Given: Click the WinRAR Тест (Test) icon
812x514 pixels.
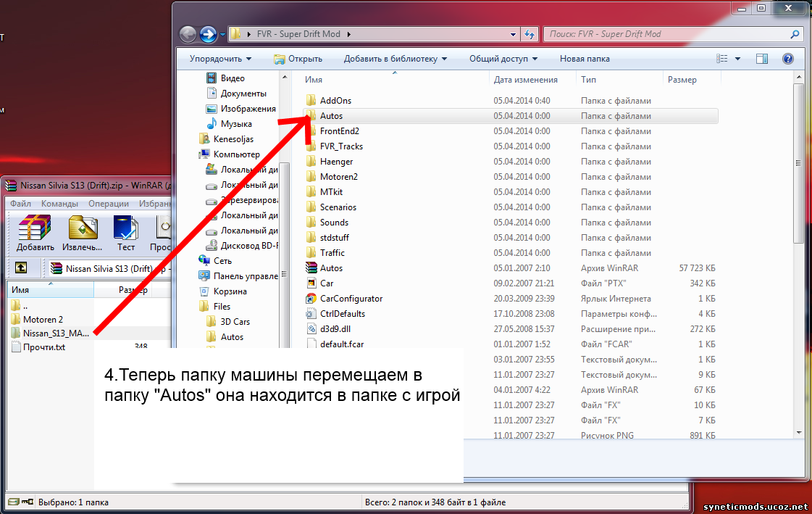Looking at the screenshot, I should (x=125, y=232).
